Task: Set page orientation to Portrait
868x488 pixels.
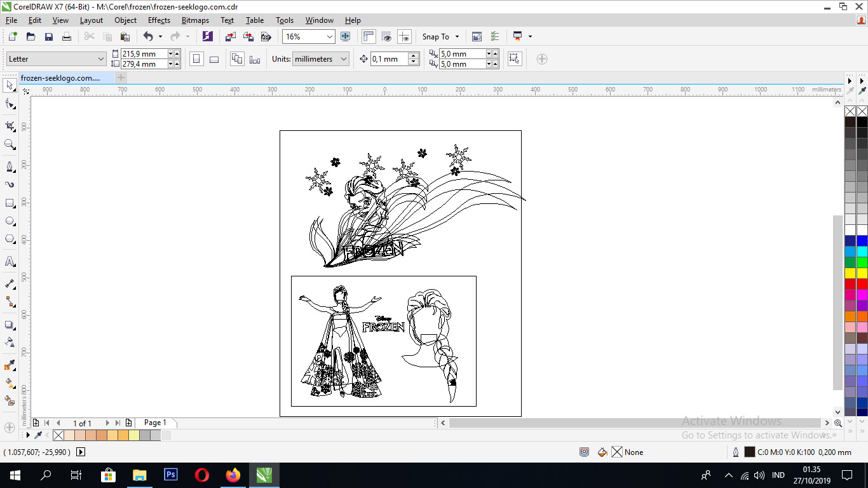Action: [x=197, y=59]
